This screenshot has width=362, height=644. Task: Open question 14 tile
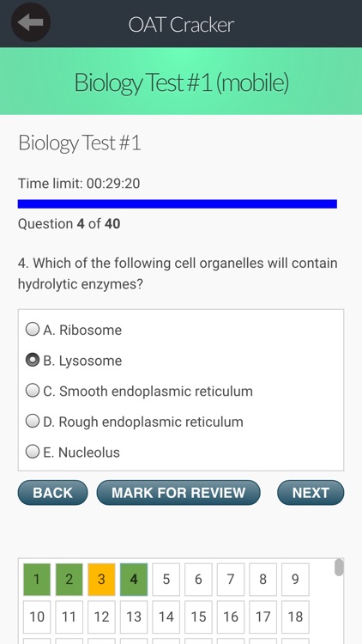pos(166,617)
